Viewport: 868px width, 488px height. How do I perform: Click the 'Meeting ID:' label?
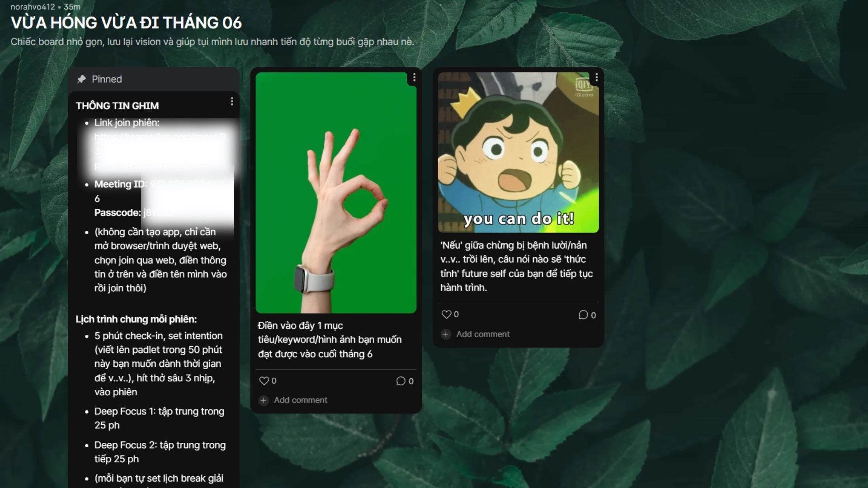[120, 184]
